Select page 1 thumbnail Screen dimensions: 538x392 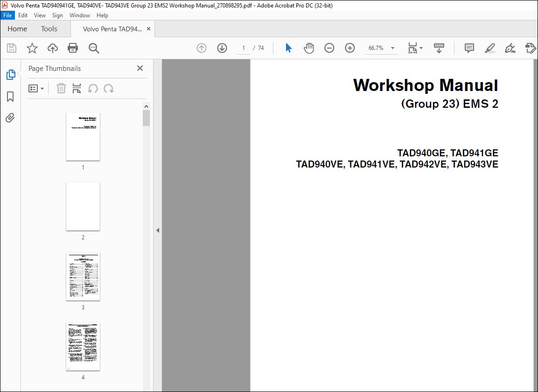coord(83,137)
